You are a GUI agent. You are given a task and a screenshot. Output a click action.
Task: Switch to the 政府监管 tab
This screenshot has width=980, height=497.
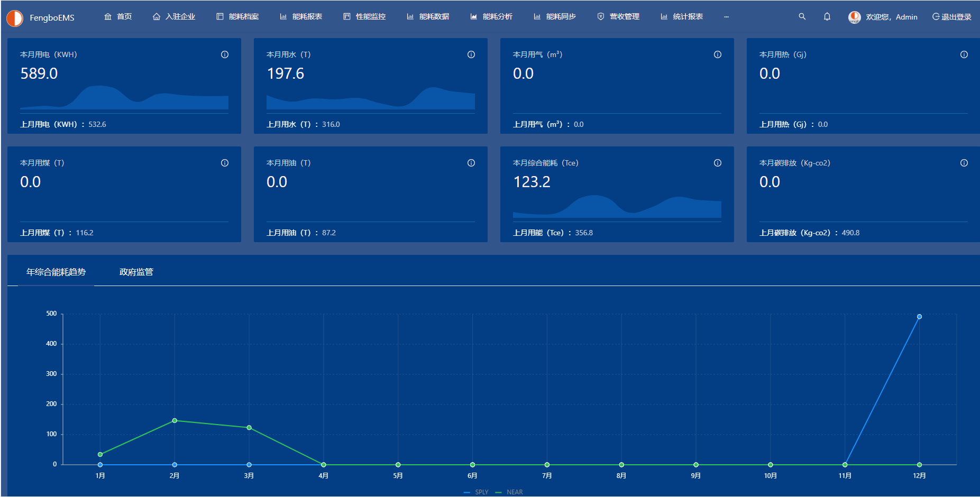tap(136, 272)
